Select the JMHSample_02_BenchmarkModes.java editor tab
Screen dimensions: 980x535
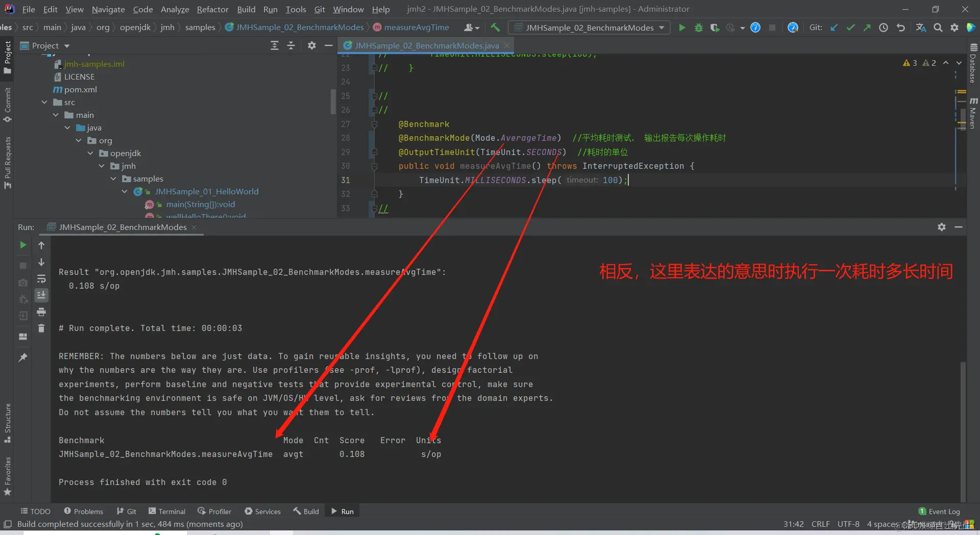427,45
